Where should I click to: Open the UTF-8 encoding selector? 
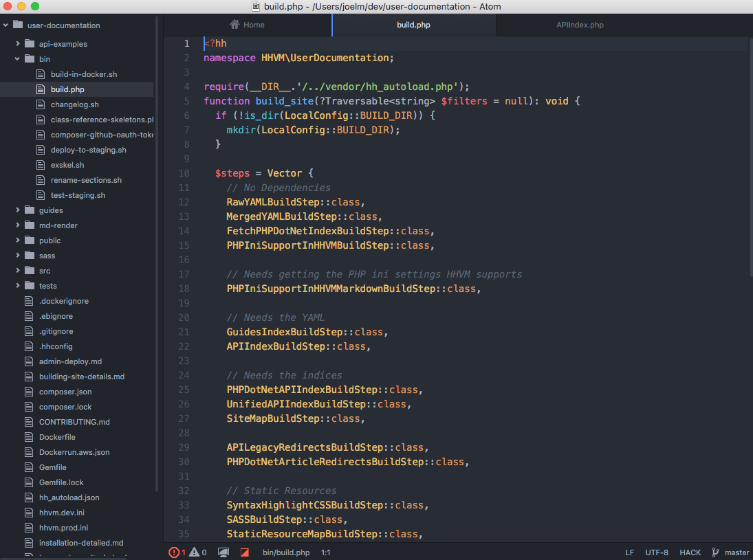pyautogui.click(x=657, y=552)
